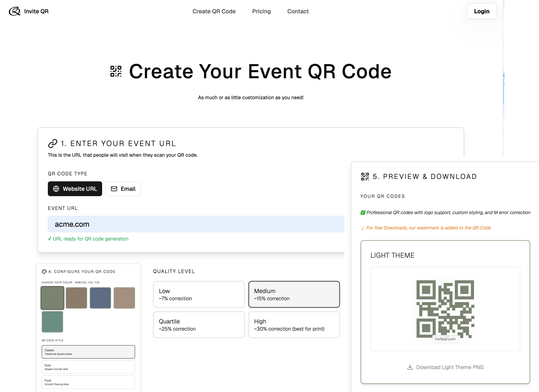The height and width of the screenshot is (392, 539).
Task: Click the lightbulb icon beside the free downloads note
Action: [363, 228]
